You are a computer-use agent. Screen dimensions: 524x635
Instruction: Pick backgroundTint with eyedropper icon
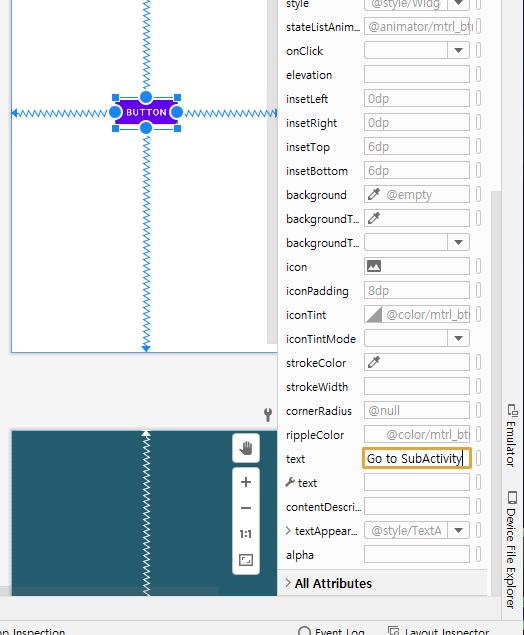[374, 219]
